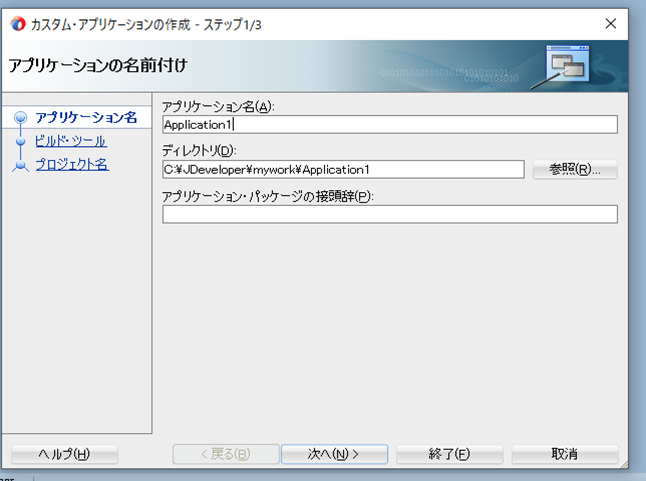Click the アプリケーションの名前付け header title
This screenshot has width=646, height=481.
click(x=98, y=66)
